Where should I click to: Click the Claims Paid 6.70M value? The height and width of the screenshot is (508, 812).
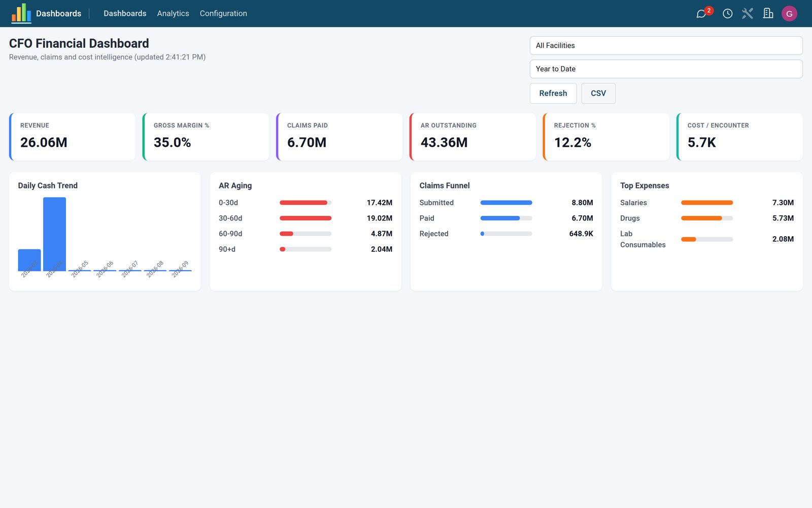(x=307, y=143)
